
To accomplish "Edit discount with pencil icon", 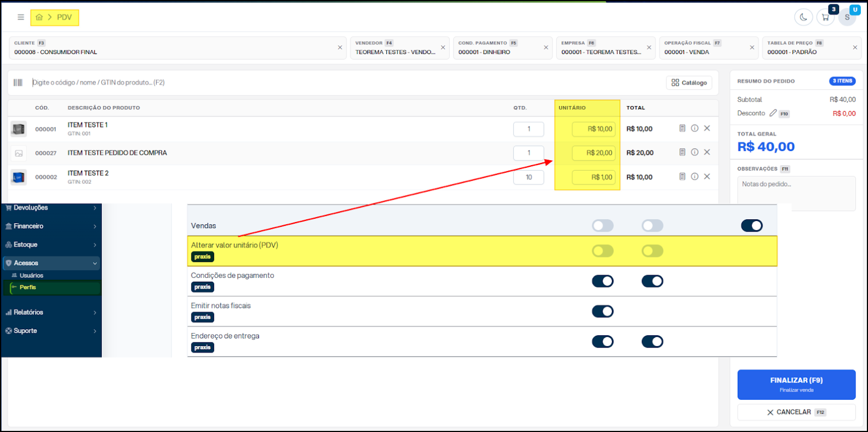I will pos(773,113).
